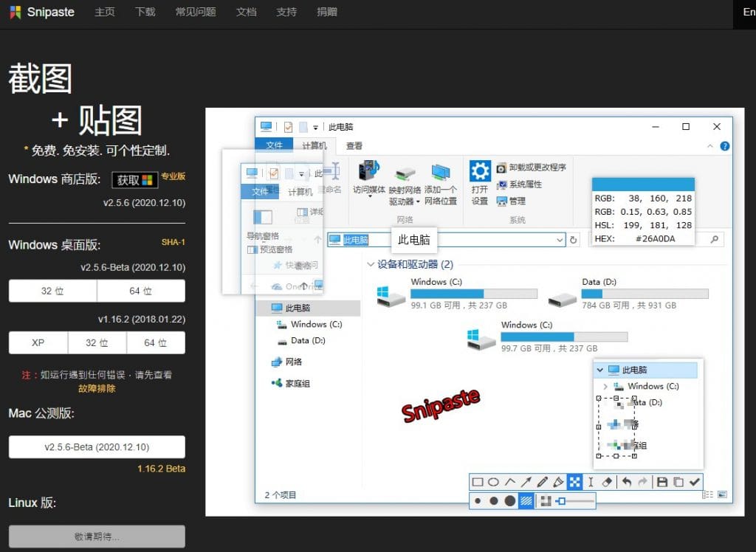Open the 1.16.2 Beta link
The image size is (756, 552).
click(161, 469)
